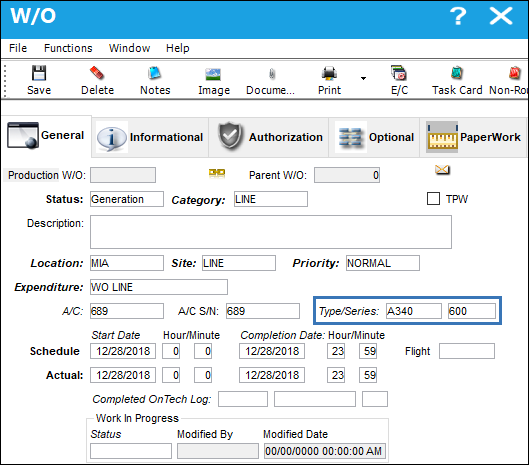Switch to the General tab

point(46,136)
